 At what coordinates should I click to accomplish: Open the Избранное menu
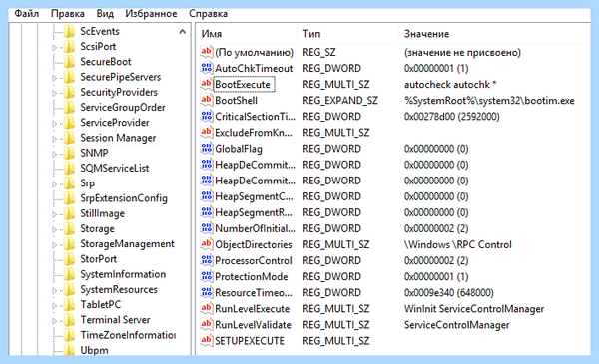(151, 14)
